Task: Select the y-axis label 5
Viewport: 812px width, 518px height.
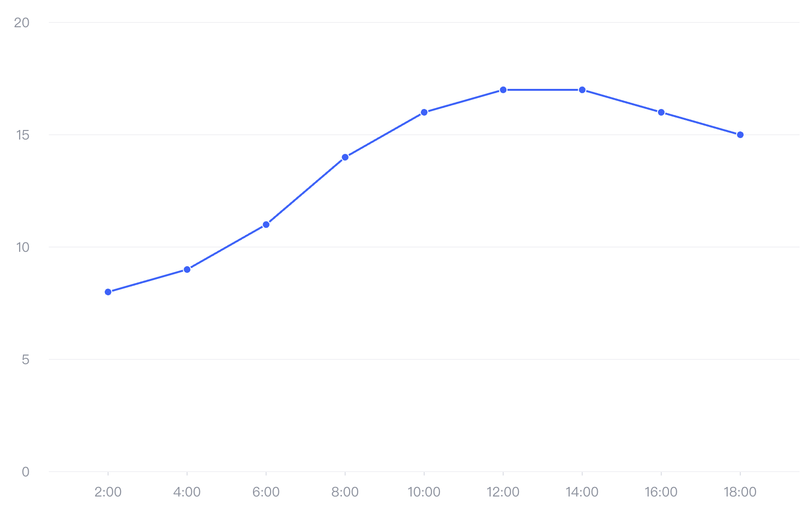Action: click(x=25, y=359)
